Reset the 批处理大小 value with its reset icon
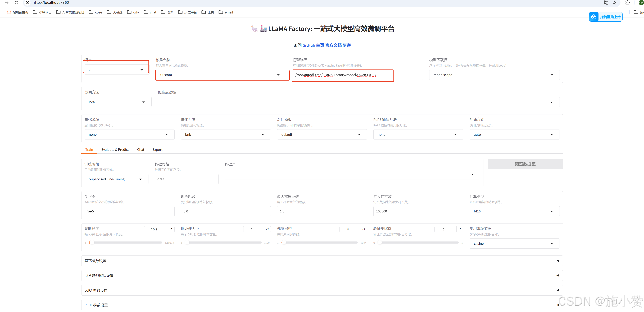644x312 pixels. coord(267,229)
